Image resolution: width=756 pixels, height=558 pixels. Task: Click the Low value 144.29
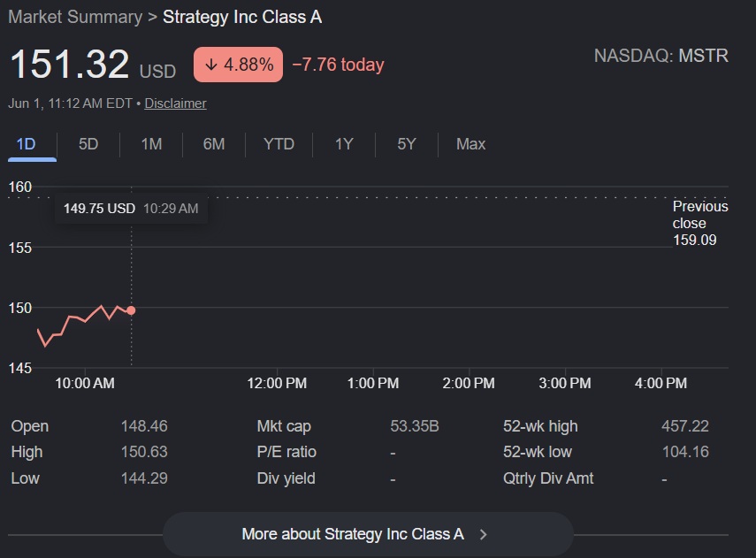(x=144, y=478)
